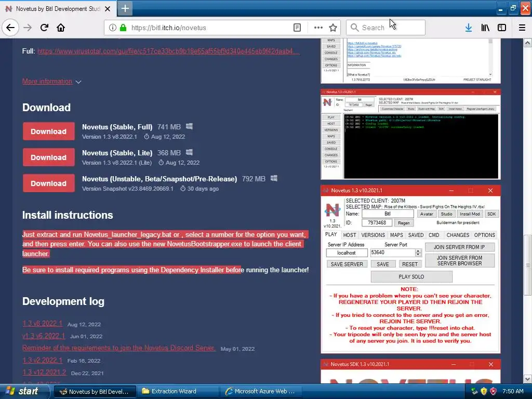Click the Download section heading
This screenshot has height=399, width=532.
point(46,108)
